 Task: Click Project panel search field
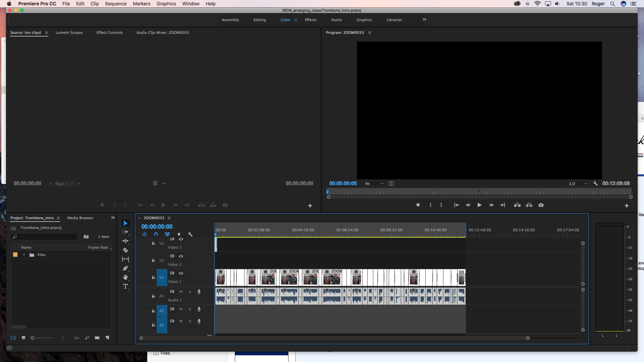[x=44, y=237]
